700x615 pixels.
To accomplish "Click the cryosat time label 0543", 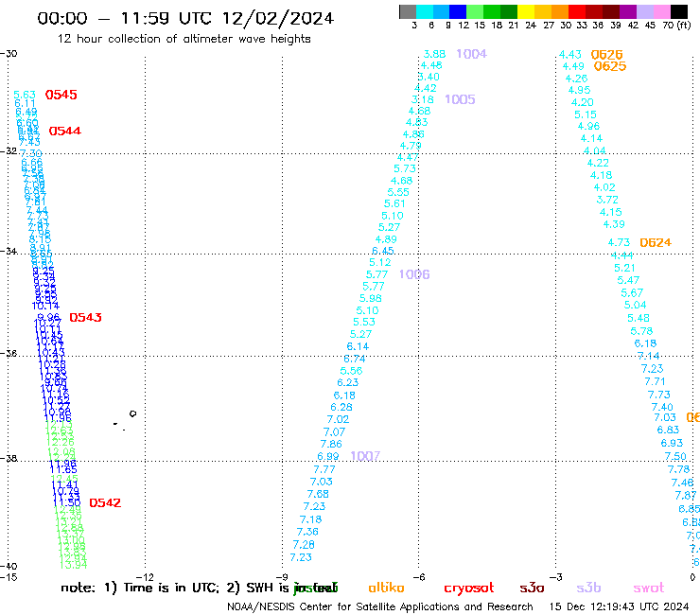I will coord(85,318).
